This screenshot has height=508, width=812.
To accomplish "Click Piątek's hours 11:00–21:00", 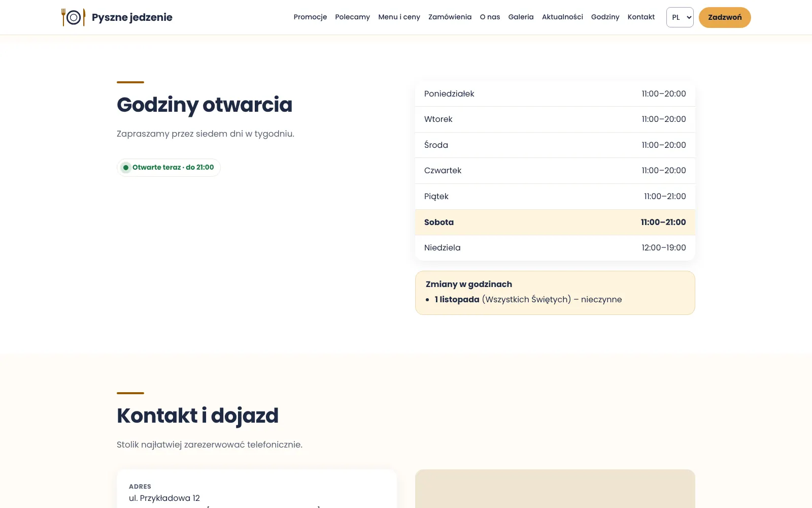I will 665,197.
